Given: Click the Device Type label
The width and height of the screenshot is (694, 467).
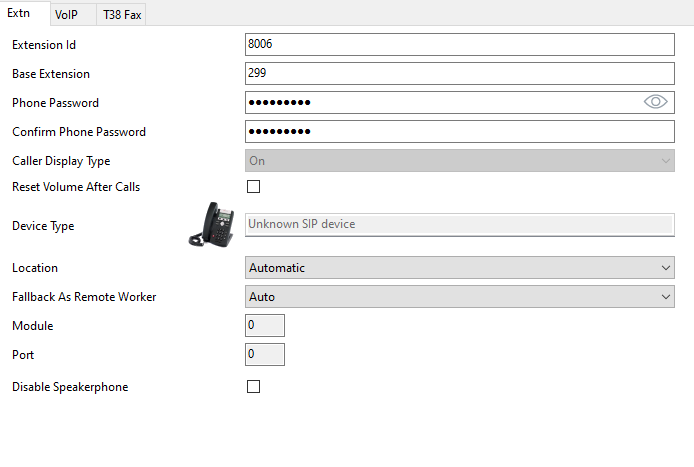Looking at the screenshot, I should [x=43, y=226].
